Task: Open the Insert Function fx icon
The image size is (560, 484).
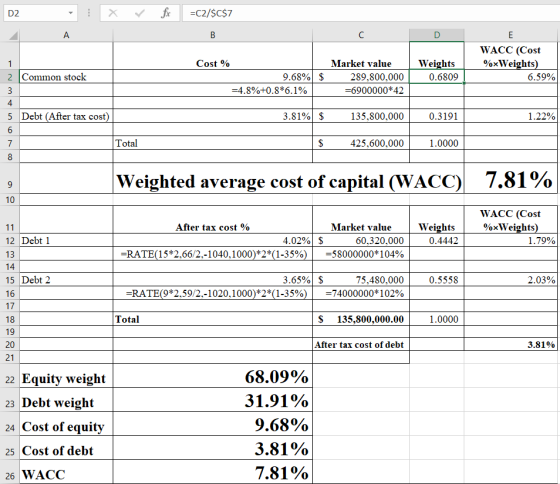Action: click(165, 13)
